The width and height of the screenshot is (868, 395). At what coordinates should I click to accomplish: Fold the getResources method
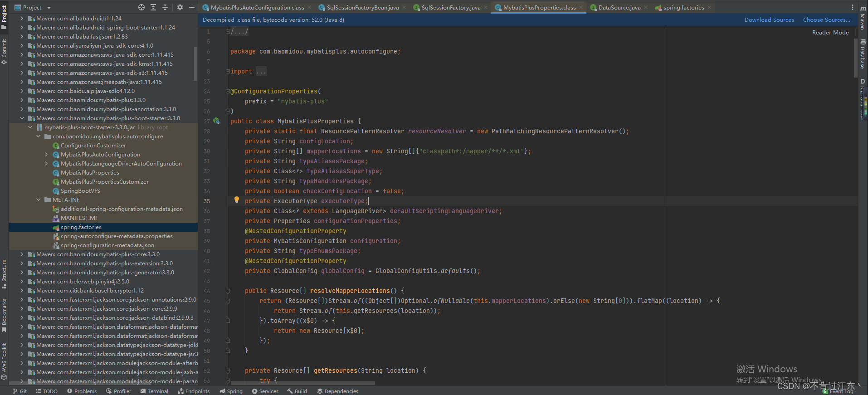click(228, 371)
